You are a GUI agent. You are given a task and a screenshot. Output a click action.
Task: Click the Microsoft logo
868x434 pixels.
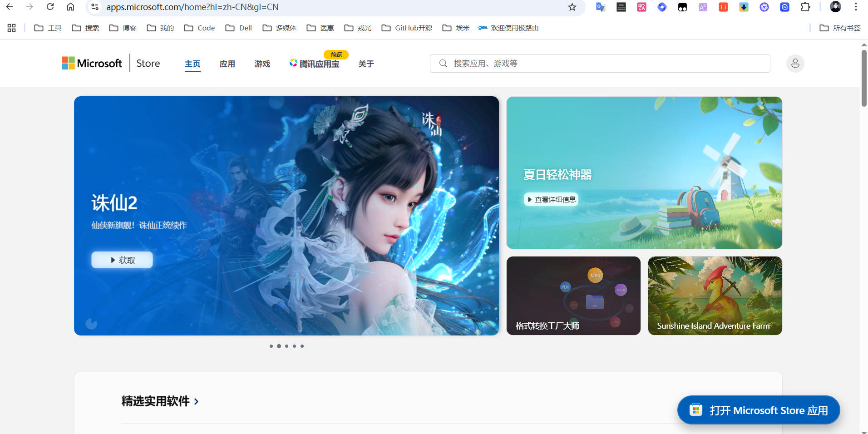(92, 63)
